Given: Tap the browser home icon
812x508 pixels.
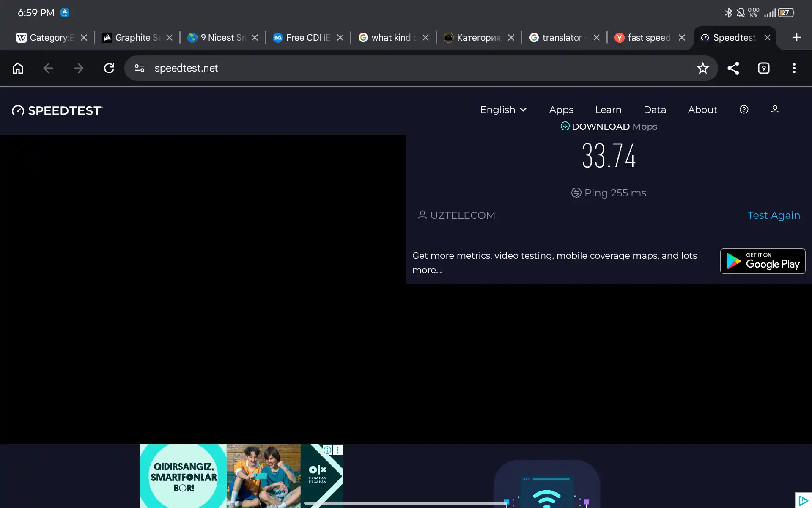Looking at the screenshot, I should [18, 68].
